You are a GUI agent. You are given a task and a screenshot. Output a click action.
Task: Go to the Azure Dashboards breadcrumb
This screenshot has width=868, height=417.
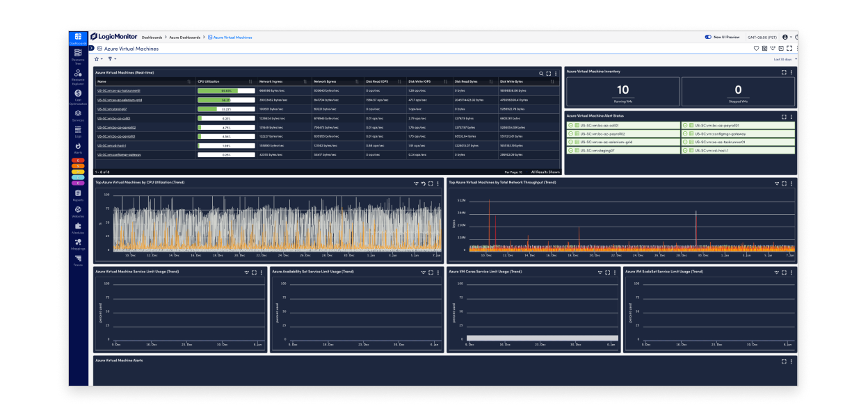coord(184,37)
